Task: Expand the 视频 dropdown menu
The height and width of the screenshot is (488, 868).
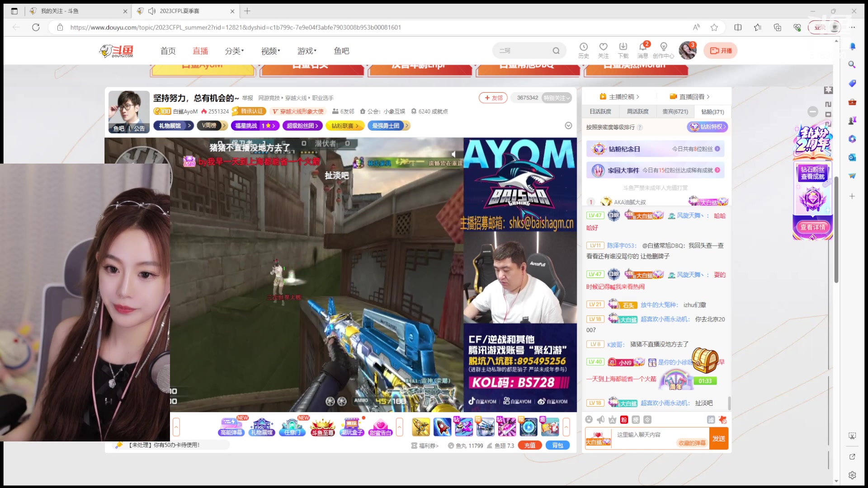Action: click(270, 51)
